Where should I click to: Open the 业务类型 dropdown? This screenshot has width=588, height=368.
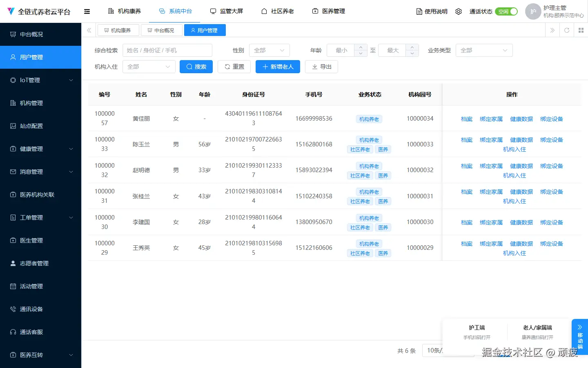(484, 50)
